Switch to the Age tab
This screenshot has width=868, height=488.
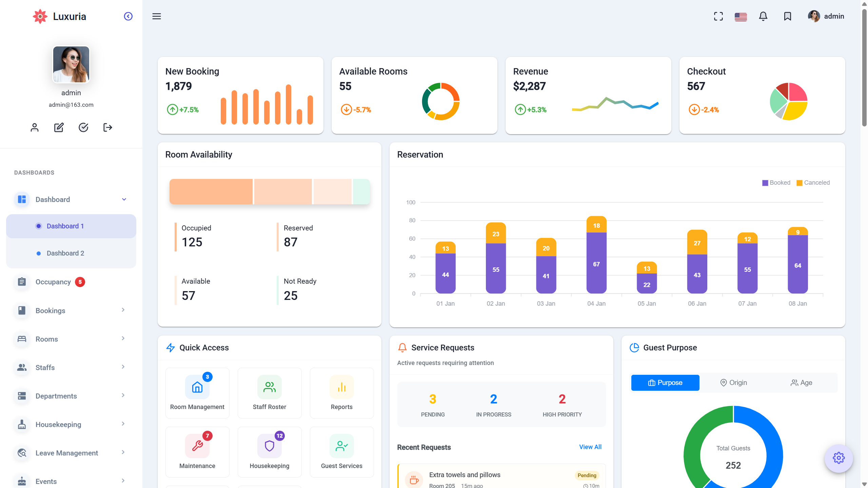[x=802, y=383]
